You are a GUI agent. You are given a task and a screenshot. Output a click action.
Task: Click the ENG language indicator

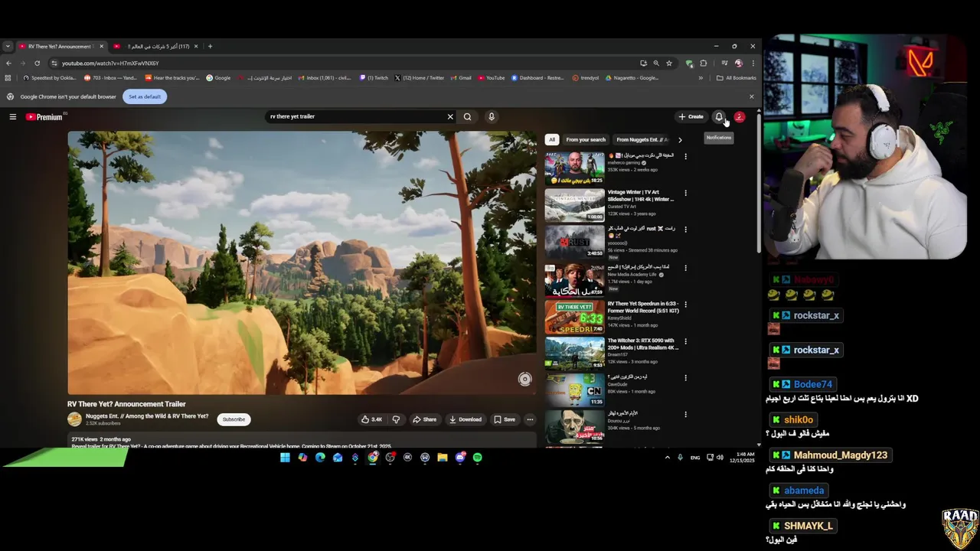[695, 458]
